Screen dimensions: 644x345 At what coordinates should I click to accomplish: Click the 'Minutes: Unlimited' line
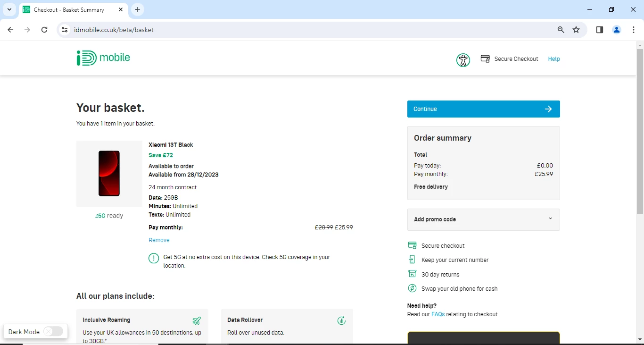pyautogui.click(x=173, y=206)
